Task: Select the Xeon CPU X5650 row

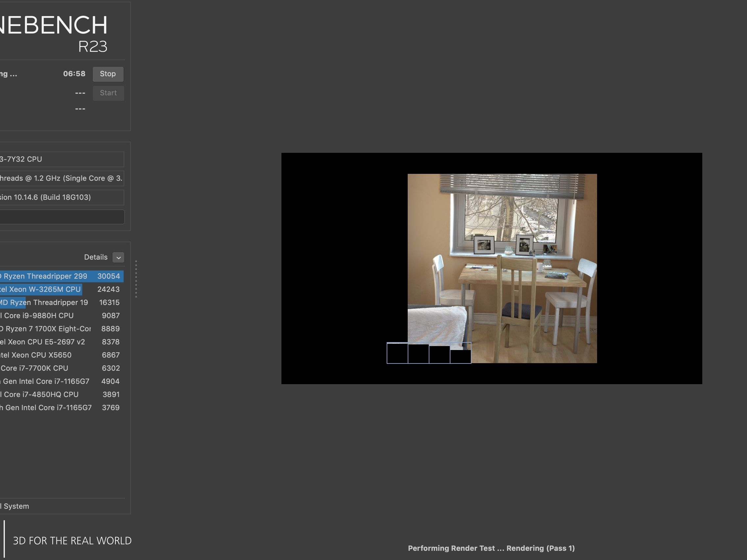Action: (61, 355)
